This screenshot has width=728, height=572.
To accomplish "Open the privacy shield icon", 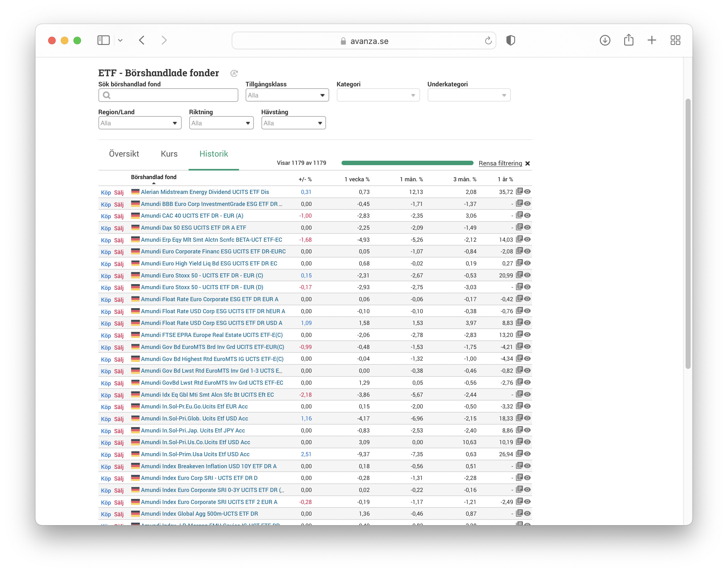I will tap(510, 40).
